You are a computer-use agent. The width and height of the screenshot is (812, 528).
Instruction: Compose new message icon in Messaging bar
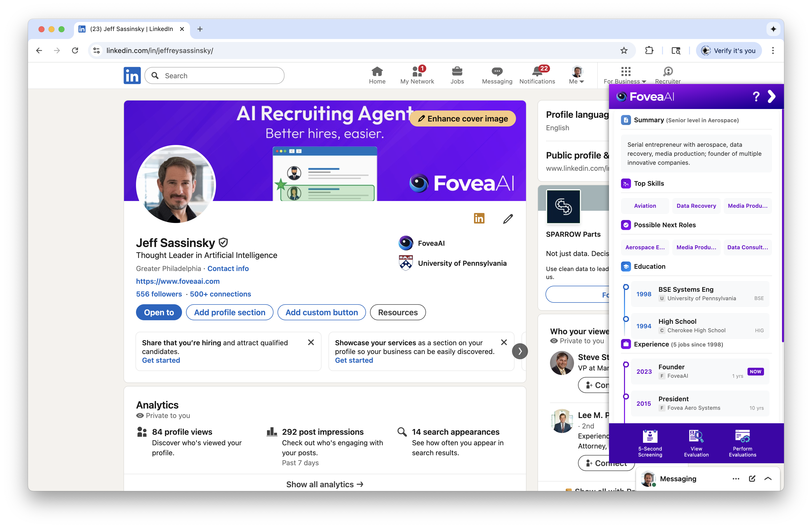(x=752, y=478)
